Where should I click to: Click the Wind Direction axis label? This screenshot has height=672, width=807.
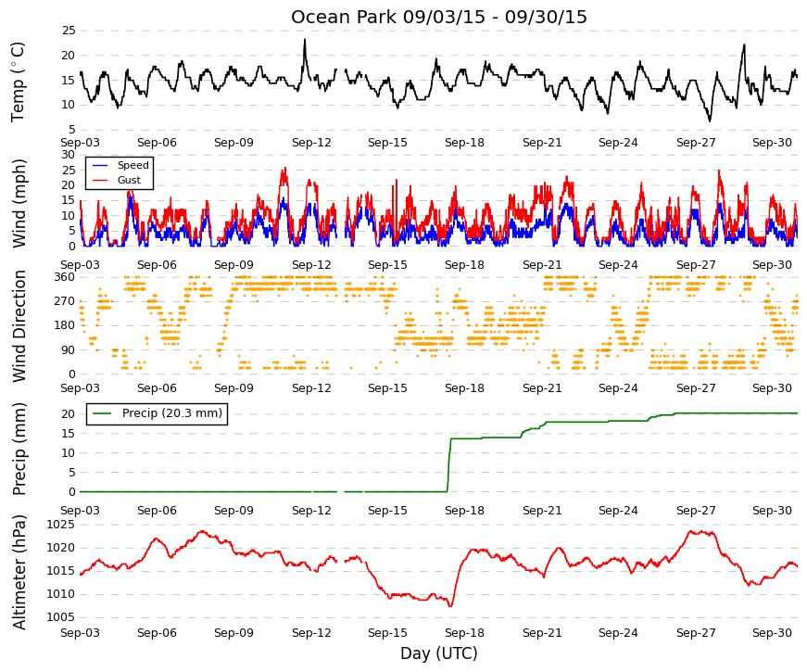pos(19,326)
